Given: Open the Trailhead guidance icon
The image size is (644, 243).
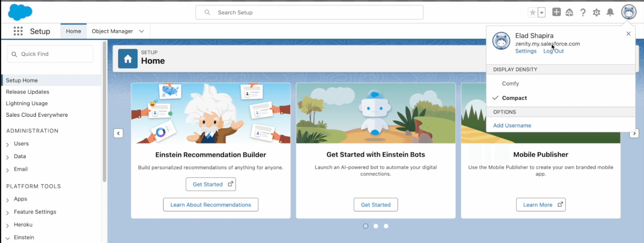Looking at the screenshot, I should tap(569, 12).
